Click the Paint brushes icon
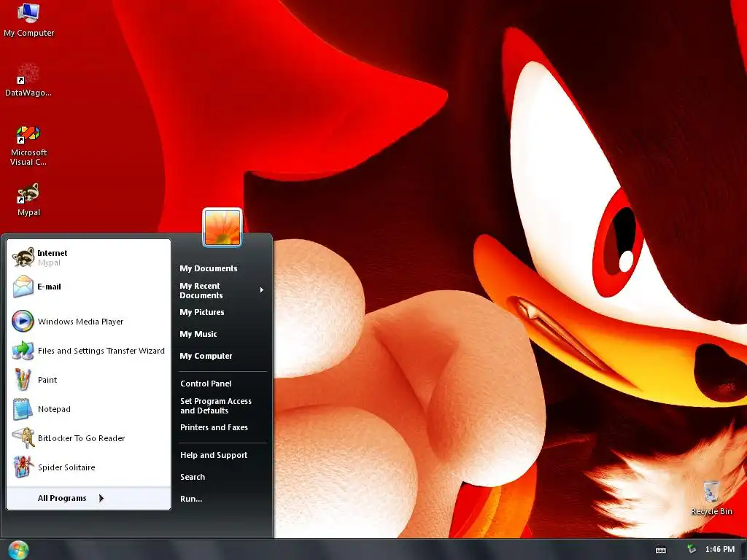Screen dimensions: 747x560 coord(23,379)
